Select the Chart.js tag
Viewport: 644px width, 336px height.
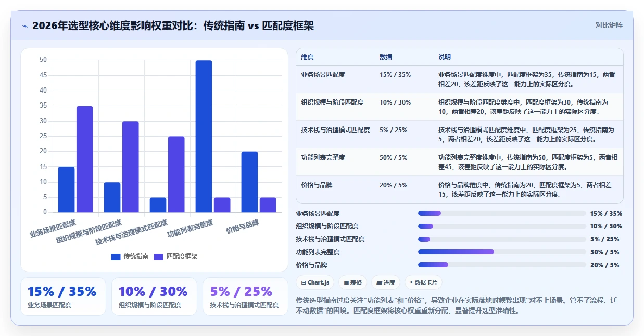pos(315,282)
